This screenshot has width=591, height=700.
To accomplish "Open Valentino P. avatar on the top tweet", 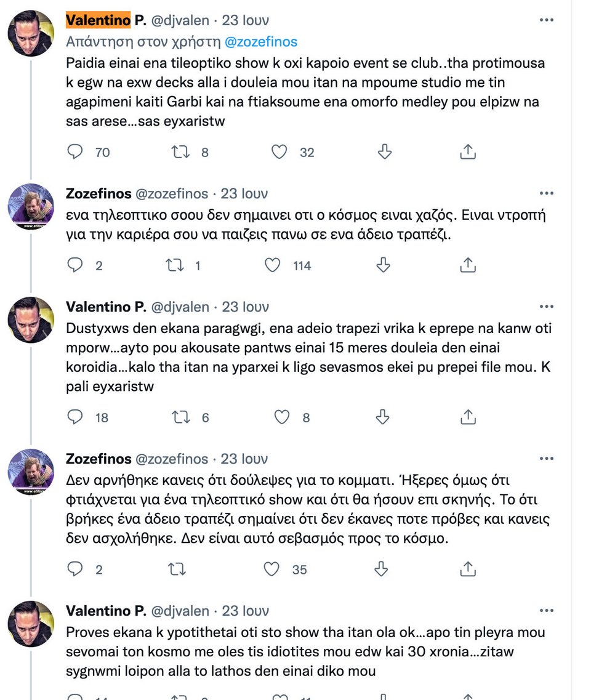I will (x=31, y=33).
